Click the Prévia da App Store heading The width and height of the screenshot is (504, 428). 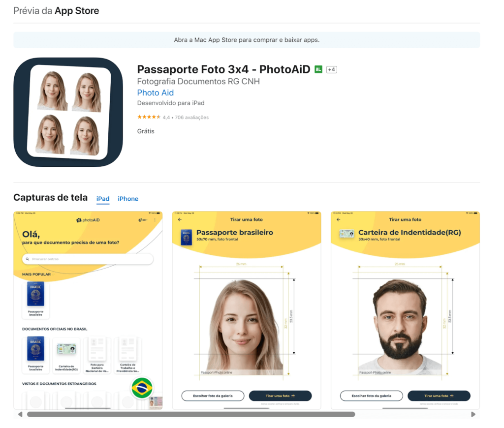click(x=56, y=11)
